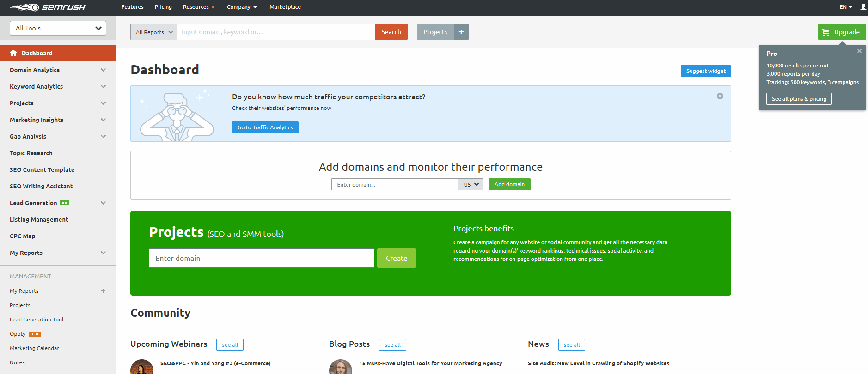
Task: Click Create project button
Action: [397, 258]
